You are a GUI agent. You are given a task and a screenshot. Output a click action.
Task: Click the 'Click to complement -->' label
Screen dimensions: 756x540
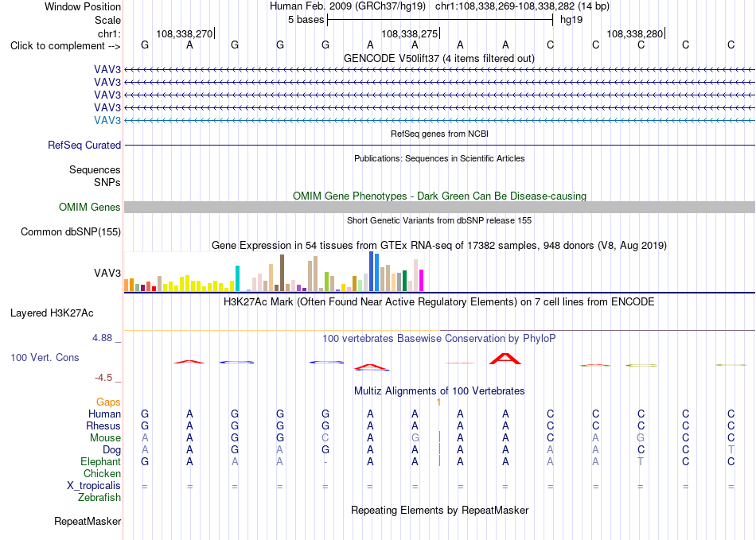65,46
